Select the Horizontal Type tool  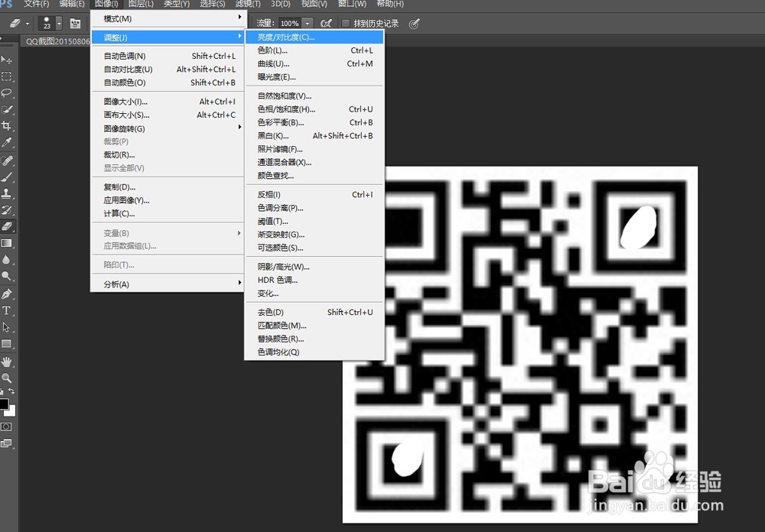tap(7, 310)
